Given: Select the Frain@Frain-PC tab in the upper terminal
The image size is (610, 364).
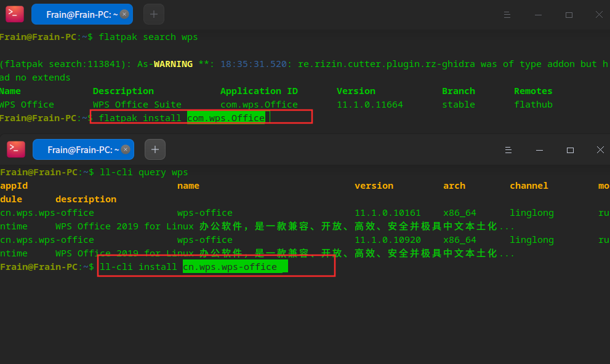Looking at the screenshot, I should coord(82,14).
